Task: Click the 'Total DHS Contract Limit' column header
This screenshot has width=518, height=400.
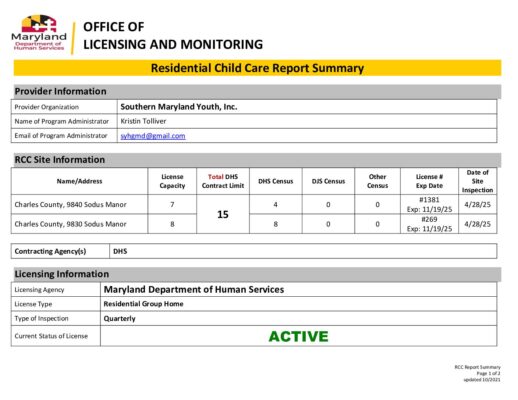Action: (x=223, y=181)
